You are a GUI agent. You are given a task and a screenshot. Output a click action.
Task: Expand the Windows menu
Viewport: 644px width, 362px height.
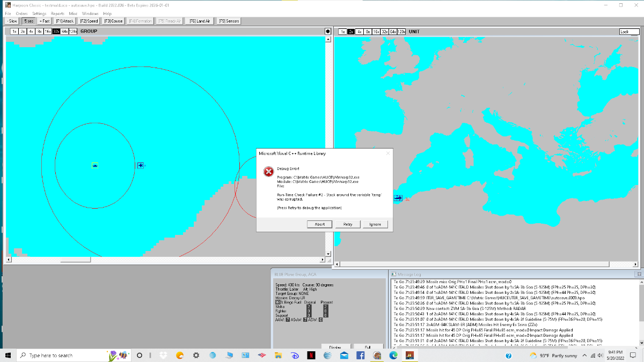coord(90,13)
